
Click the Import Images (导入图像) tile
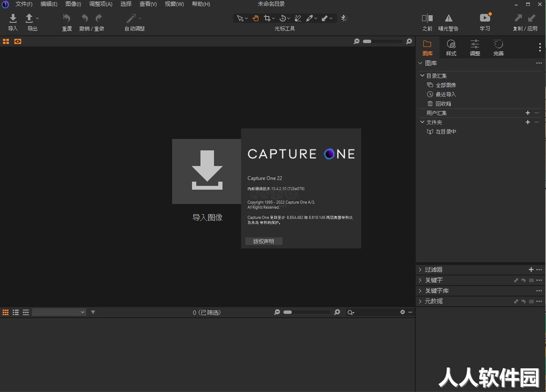pos(207,171)
